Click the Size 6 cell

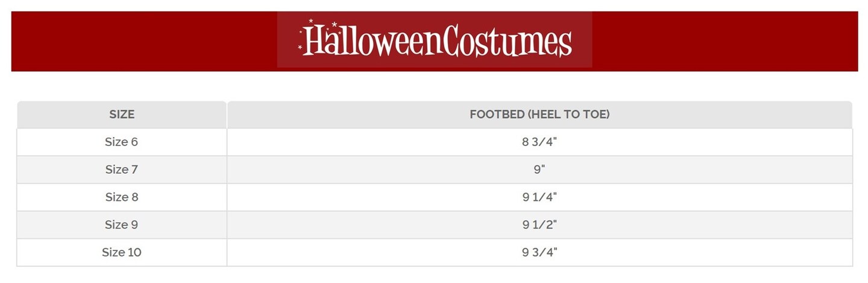122,142
